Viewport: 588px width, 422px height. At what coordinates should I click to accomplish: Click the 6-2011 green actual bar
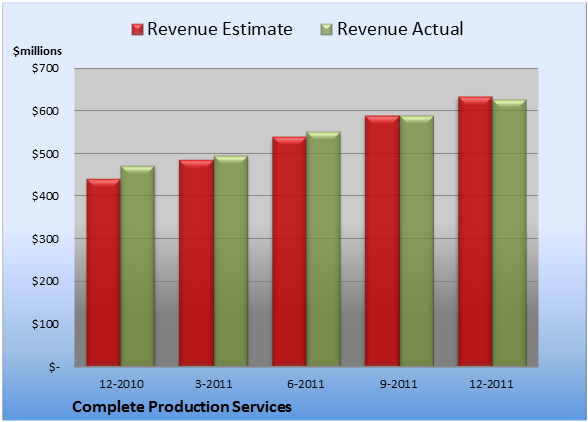coord(323,249)
